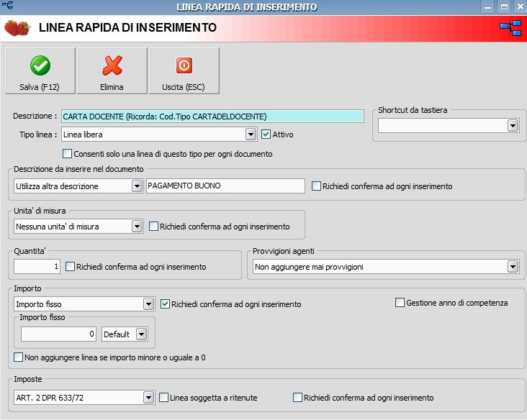Open the Shortcut da tastiera dropdown
This screenshot has width=527, height=420.
513,126
